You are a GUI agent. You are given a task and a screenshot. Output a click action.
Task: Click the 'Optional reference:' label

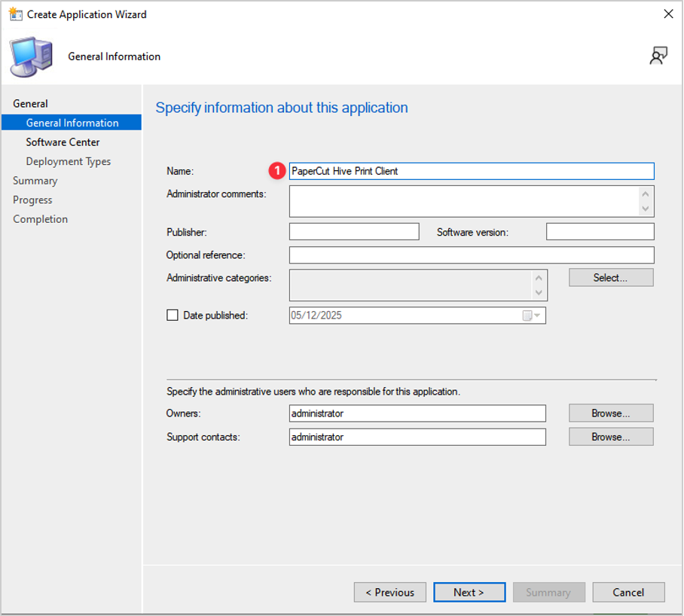click(x=206, y=255)
